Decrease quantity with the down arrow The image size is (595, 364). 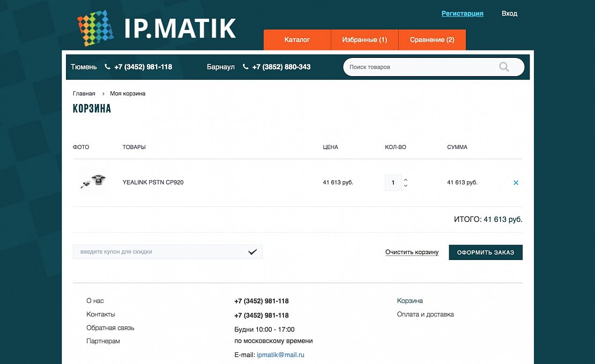[406, 186]
